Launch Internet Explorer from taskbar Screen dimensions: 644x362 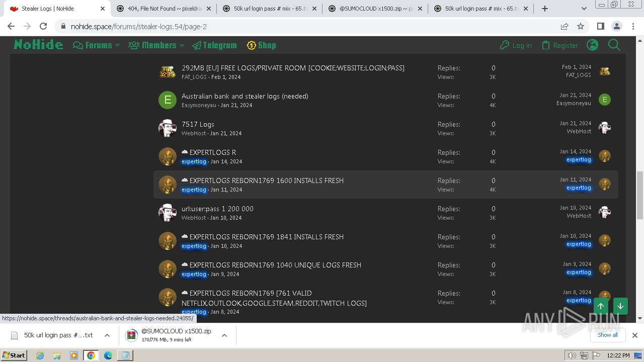(x=40, y=355)
